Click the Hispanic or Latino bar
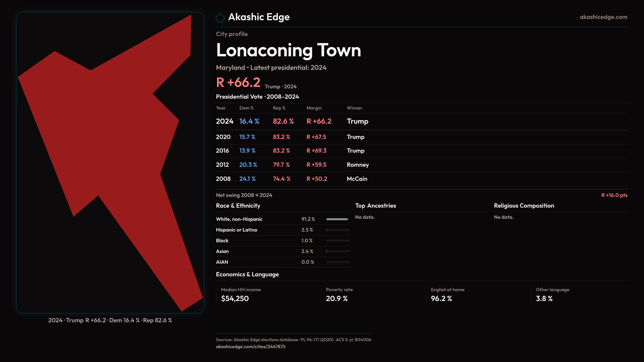The width and height of the screenshot is (644, 362). point(337,230)
